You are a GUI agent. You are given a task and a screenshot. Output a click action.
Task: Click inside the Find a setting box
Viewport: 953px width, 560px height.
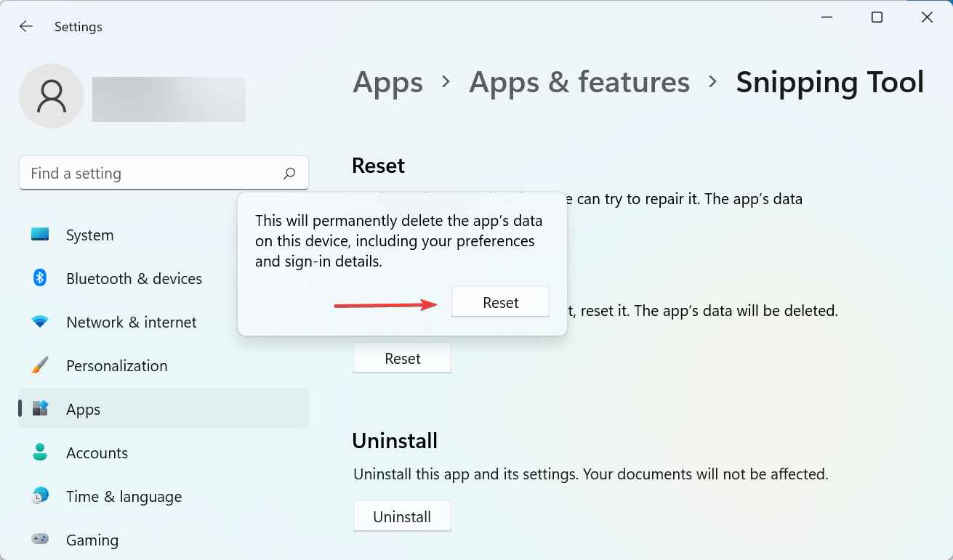coord(145,173)
